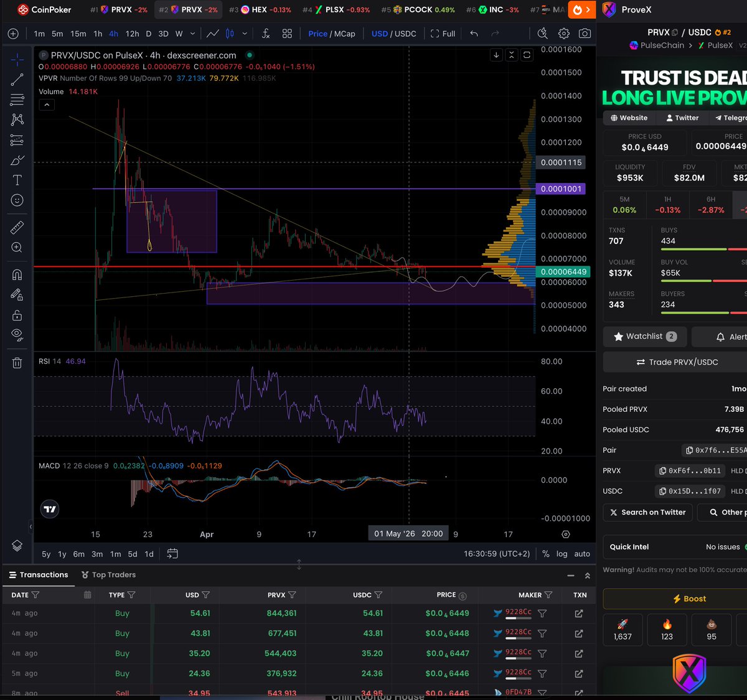Toggle lock all drawing tools

pyautogui.click(x=17, y=315)
